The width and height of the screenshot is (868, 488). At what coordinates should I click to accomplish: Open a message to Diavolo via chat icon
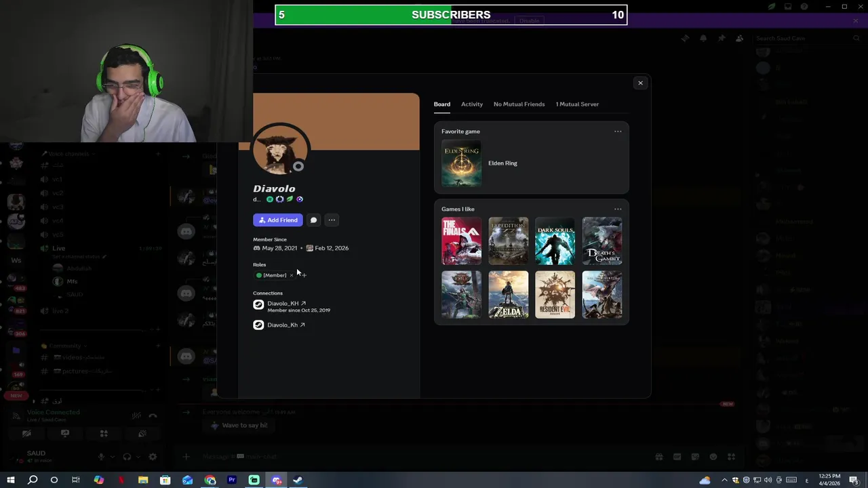[313, 220]
